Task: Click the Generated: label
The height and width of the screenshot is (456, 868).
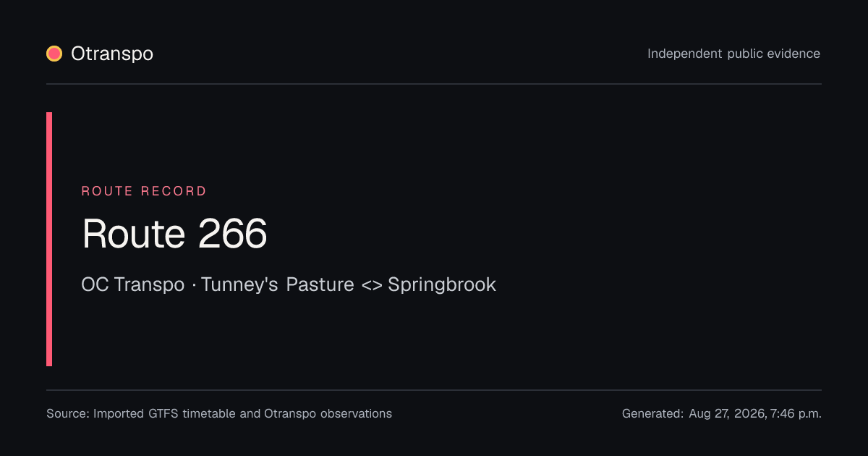Action: click(x=652, y=414)
